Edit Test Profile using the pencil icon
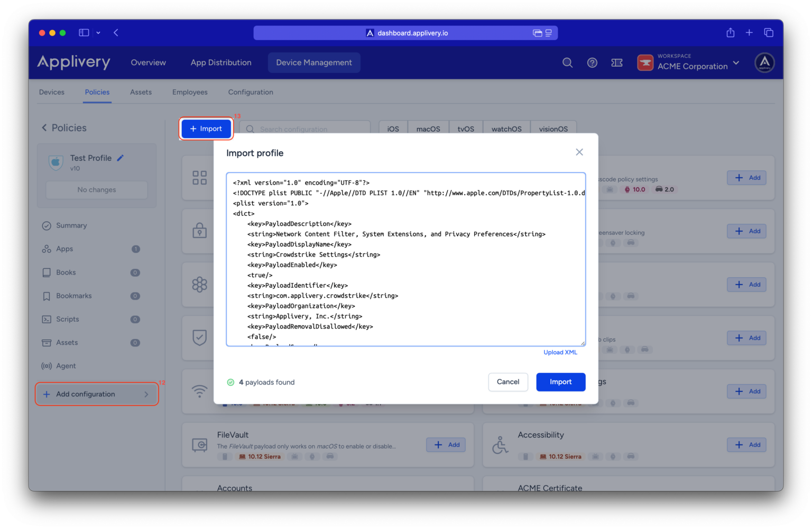This screenshot has width=812, height=529. click(120, 158)
